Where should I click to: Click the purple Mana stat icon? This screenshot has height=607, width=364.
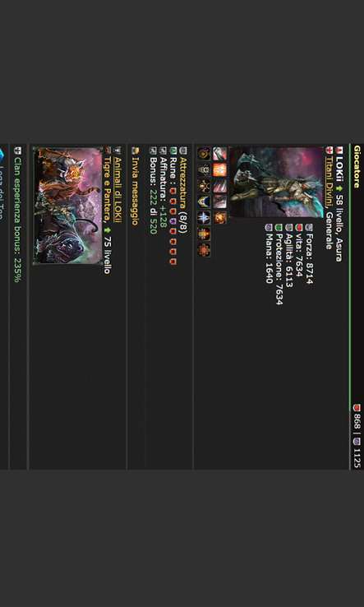pos(268,227)
